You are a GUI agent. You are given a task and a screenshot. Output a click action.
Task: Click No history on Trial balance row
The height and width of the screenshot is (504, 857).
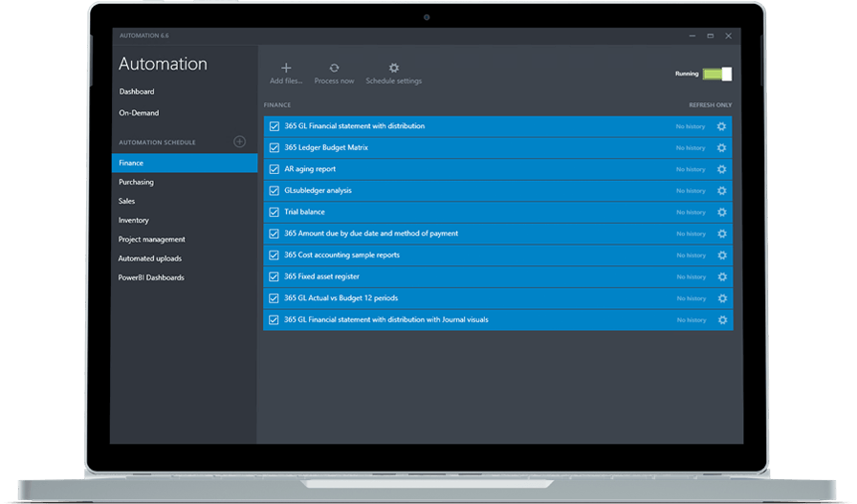click(x=691, y=212)
